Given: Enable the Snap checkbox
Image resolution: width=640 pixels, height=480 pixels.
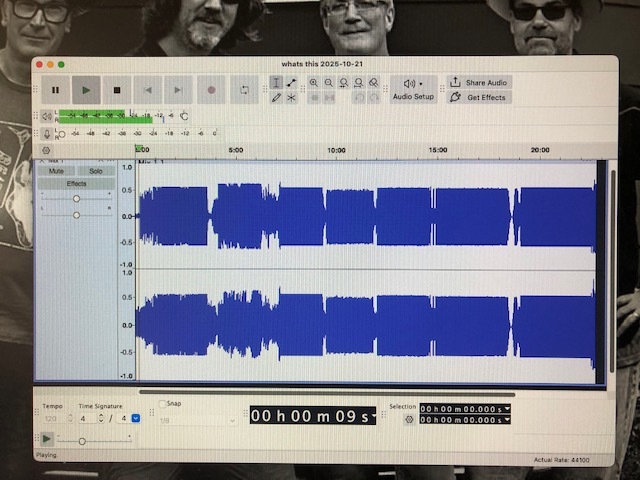Looking at the screenshot, I should [x=163, y=404].
